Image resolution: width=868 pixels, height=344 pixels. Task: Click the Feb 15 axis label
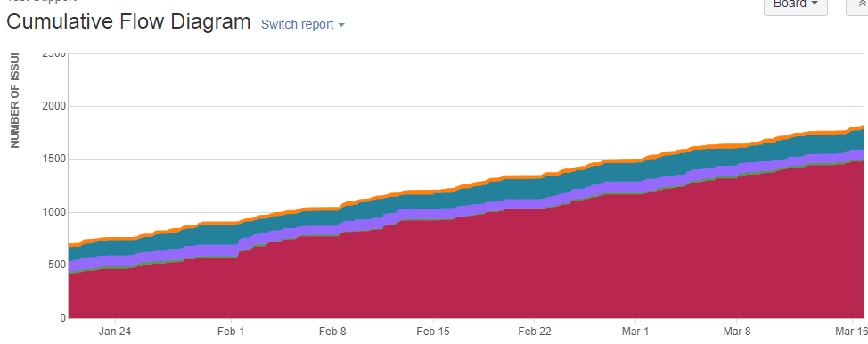tap(433, 332)
